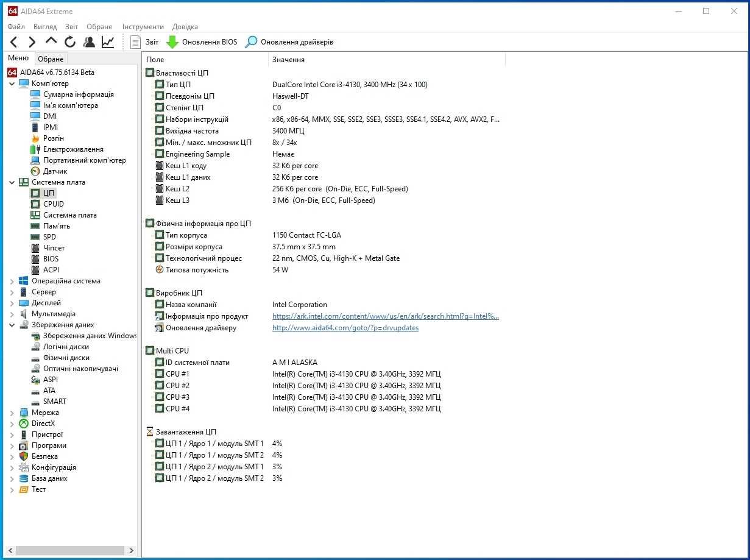Click the SMART icon in the tree
750x560 pixels.
point(35,402)
